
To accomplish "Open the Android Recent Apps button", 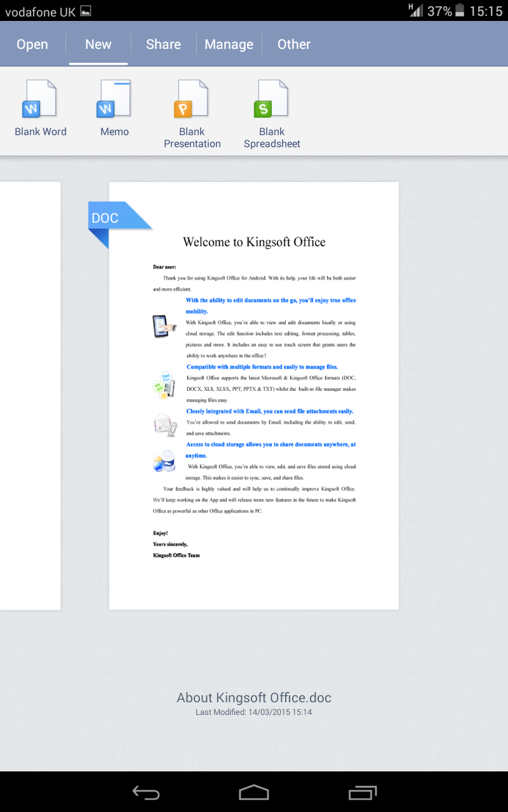I will 363,792.
